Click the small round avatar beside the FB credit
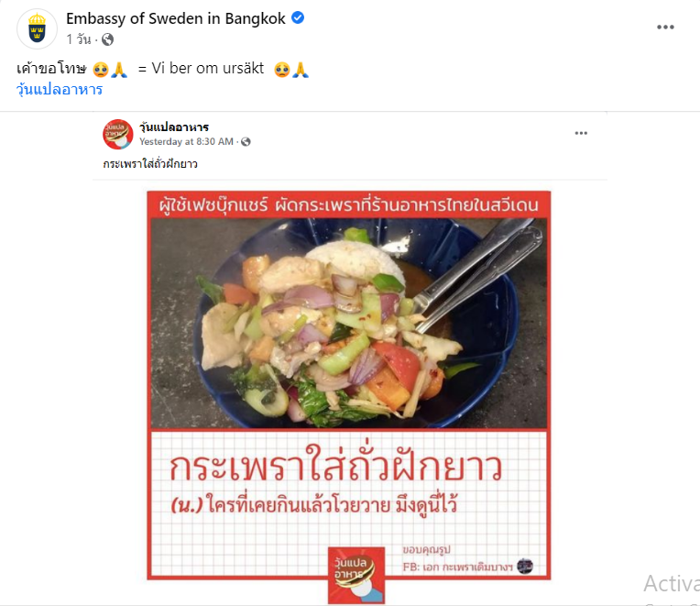This screenshot has height=606, width=700. (525, 567)
